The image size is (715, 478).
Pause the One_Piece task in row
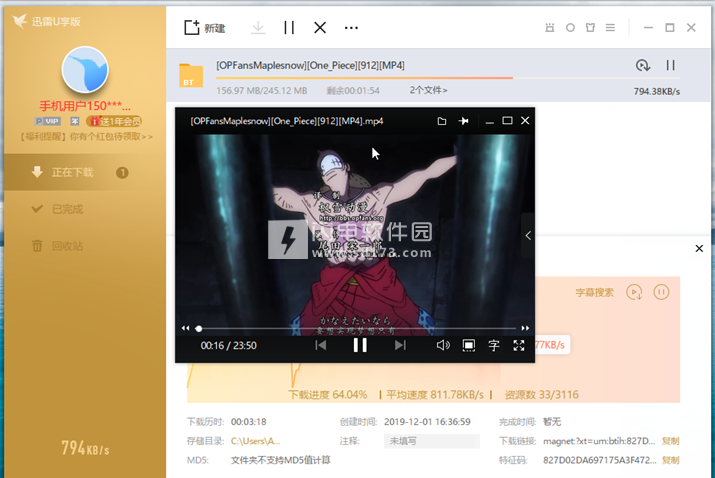point(670,65)
